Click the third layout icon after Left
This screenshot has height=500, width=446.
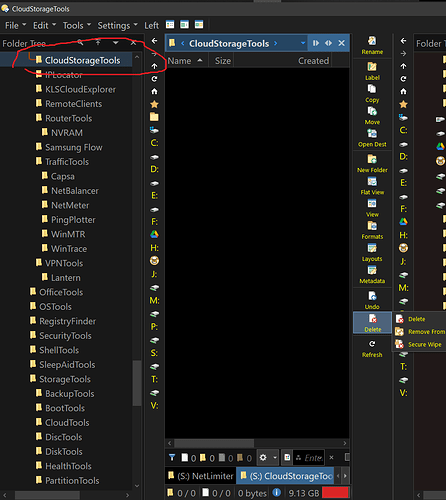pos(199,24)
